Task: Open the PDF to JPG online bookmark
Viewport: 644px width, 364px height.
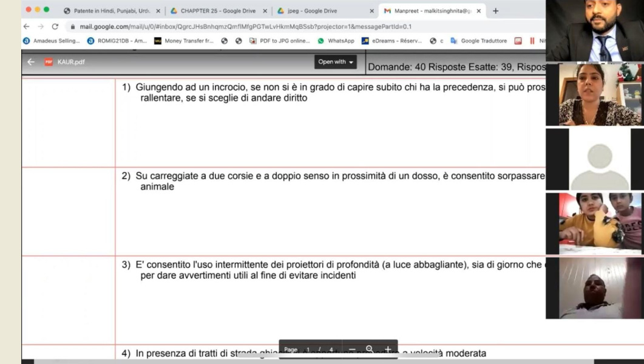Action: point(280,41)
